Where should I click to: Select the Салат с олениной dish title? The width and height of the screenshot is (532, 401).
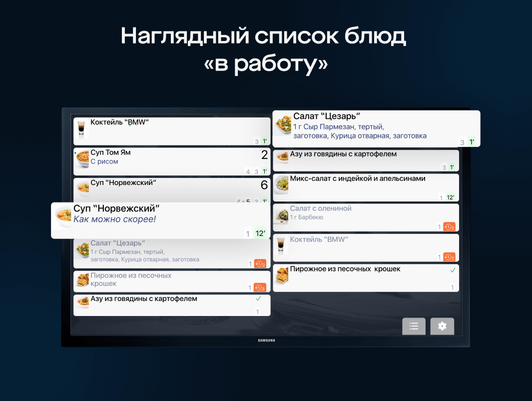321,208
